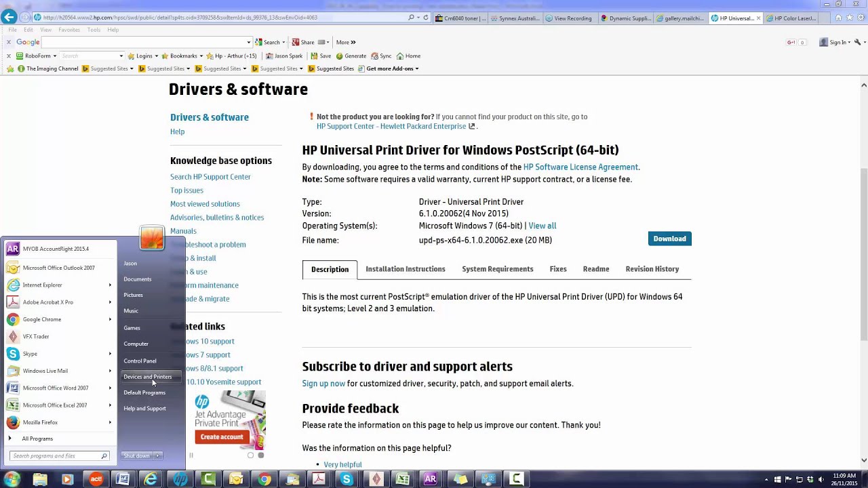Viewport: 868px width, 488px height.
Task: Expand the Google Search button dropdown
Action: coord(283,42)
